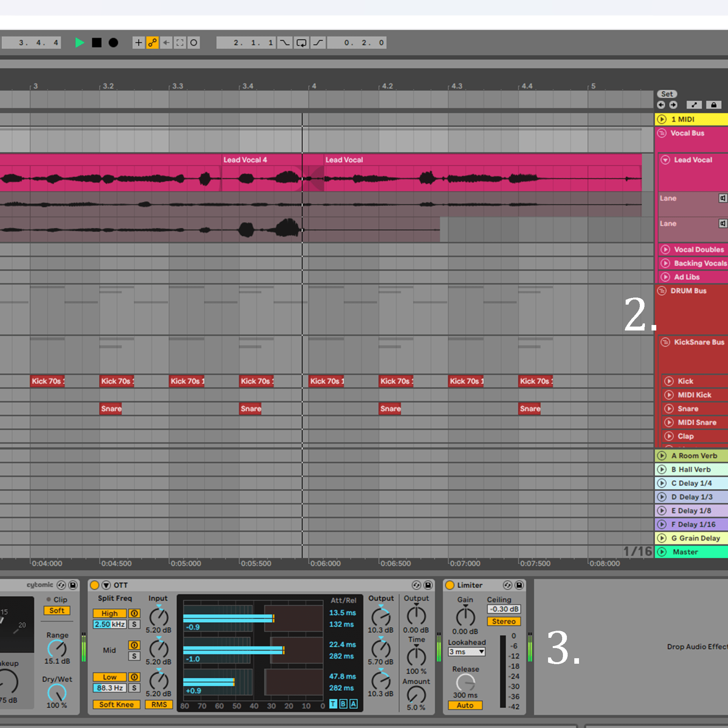Expand the OTT device disclosure triangle
The width and height of the screenshot is (728, 728).
click(106, 585)
